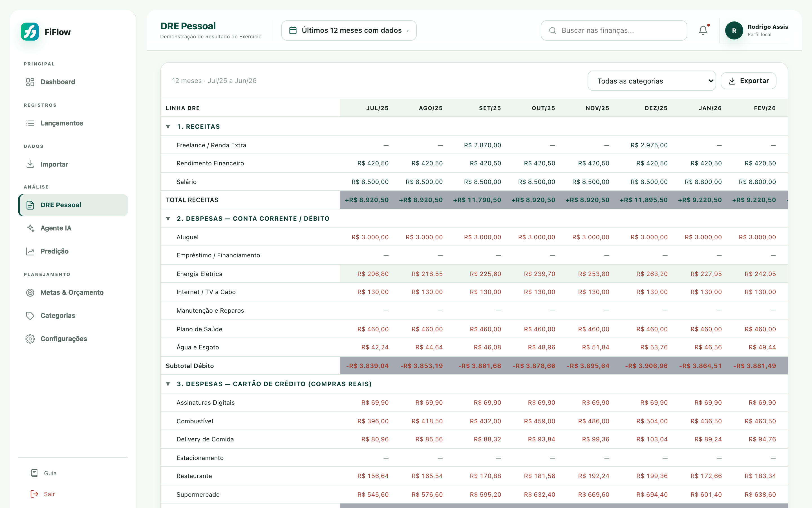Click the Metas & Orçamento target icon

30,293
